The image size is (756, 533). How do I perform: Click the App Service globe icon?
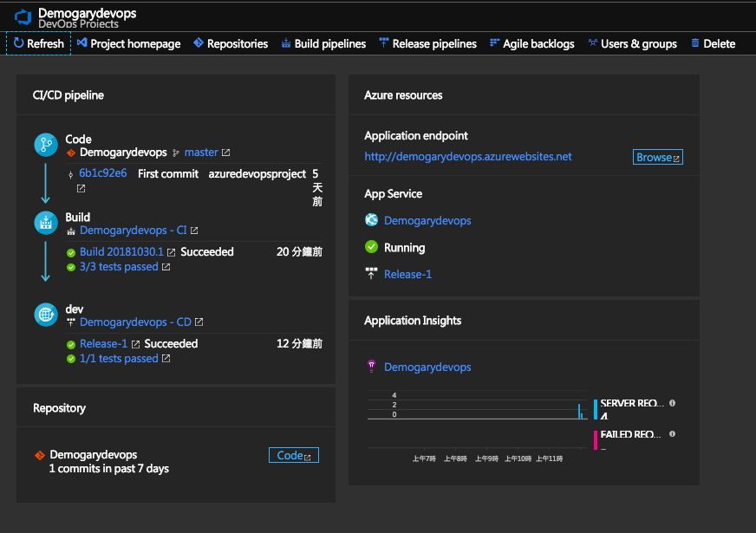coord(372,220)
